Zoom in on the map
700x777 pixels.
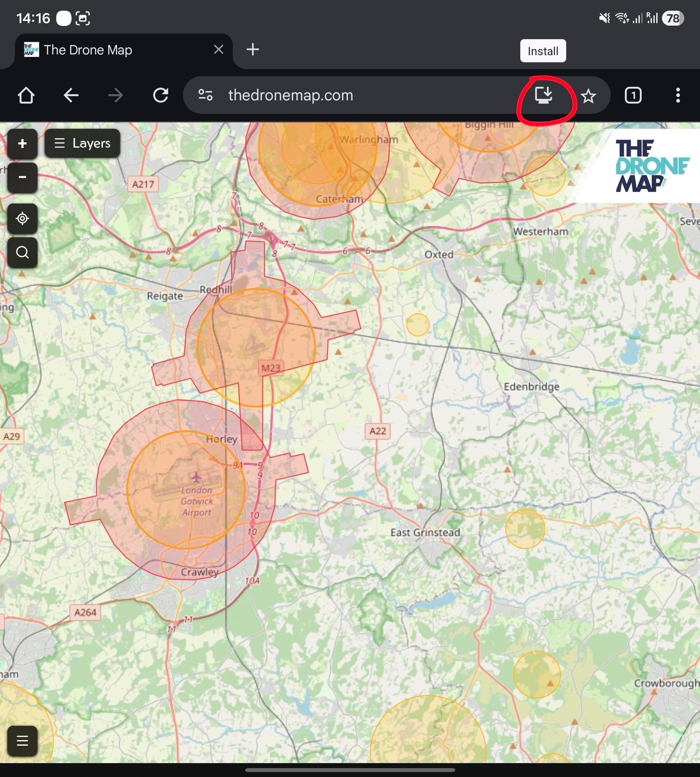[x=22, y=144]
